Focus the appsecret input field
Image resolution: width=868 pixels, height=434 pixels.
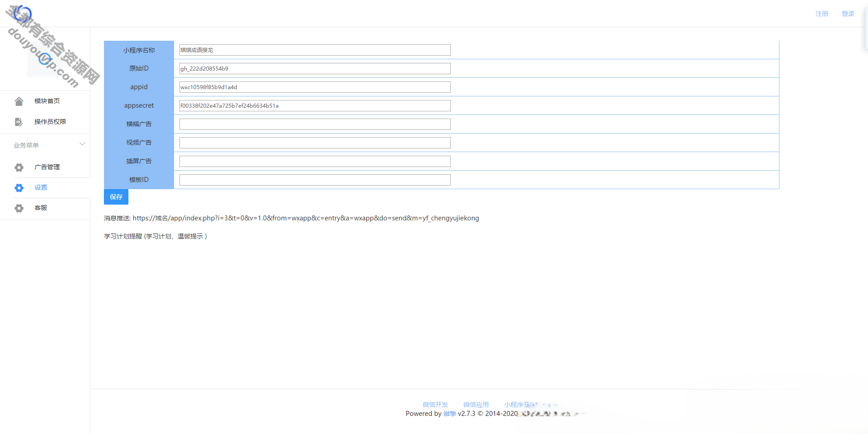pos(315,105)
